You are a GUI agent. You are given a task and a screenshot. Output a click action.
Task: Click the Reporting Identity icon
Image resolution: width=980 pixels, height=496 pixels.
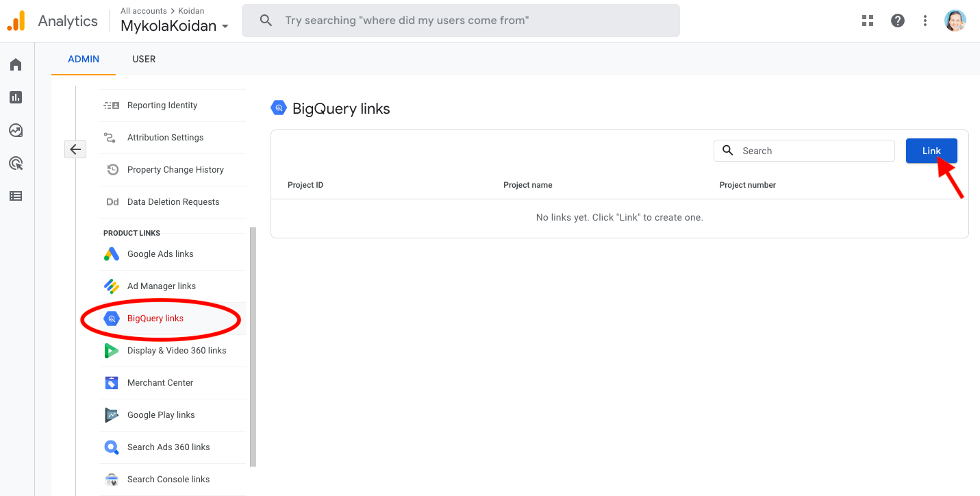[x=111, y=106]
